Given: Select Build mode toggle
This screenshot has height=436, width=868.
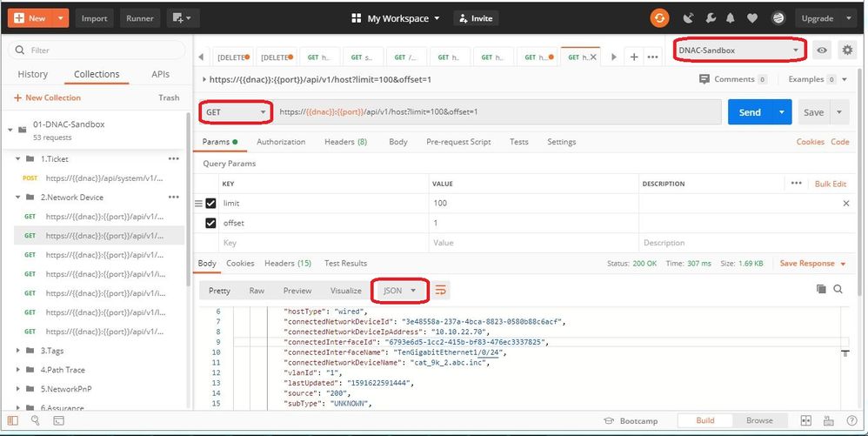Looking at the screenshot, I should (705, 420).
